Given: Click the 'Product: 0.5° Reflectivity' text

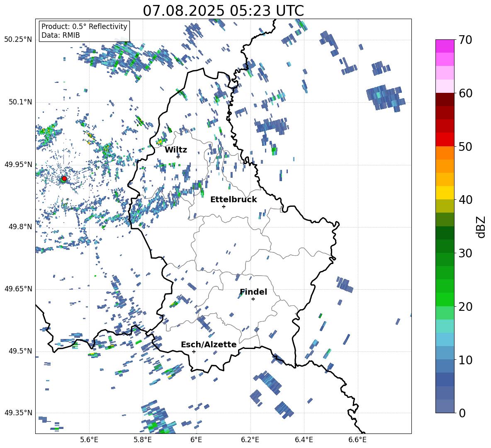Looking at the screenshot, I should [x=84, y=27].
